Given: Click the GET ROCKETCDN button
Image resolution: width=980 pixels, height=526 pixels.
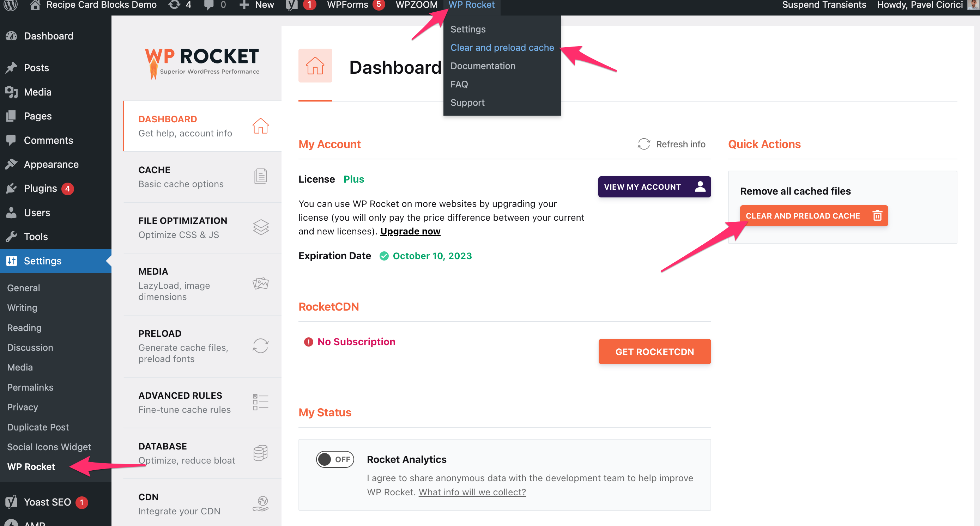Looking at the screenshot, I should tap(654, 351).
